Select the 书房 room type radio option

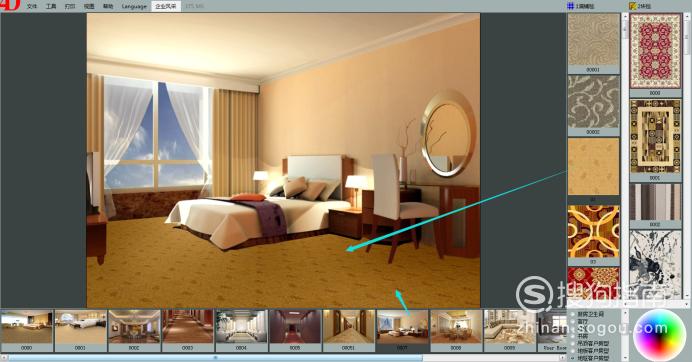pos(573,336)
